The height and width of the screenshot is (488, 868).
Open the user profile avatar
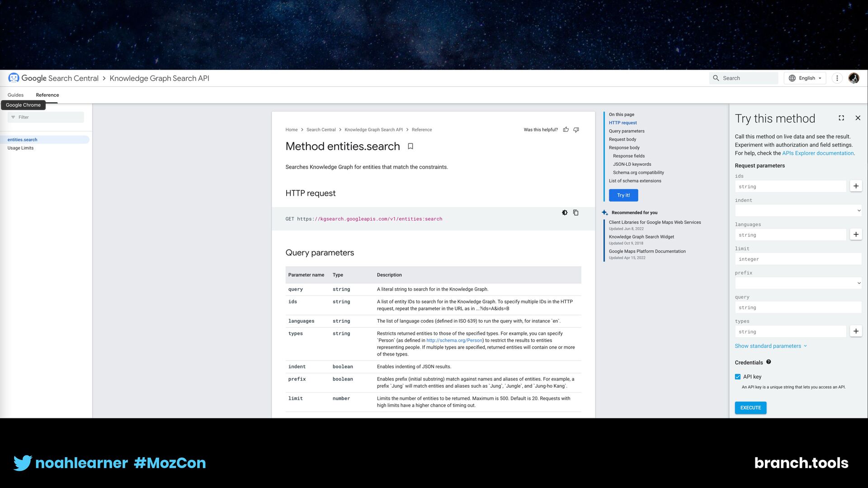tap(854, 78)
